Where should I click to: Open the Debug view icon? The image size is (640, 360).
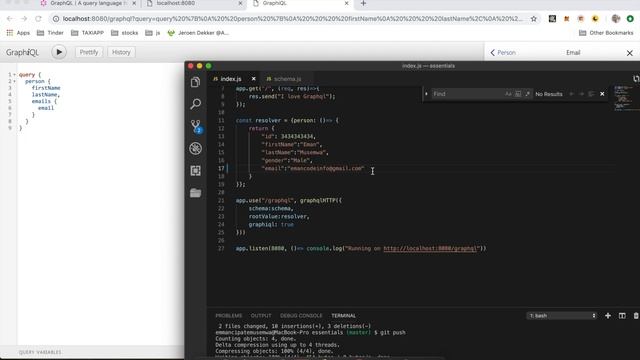click(x=196, y=149)
